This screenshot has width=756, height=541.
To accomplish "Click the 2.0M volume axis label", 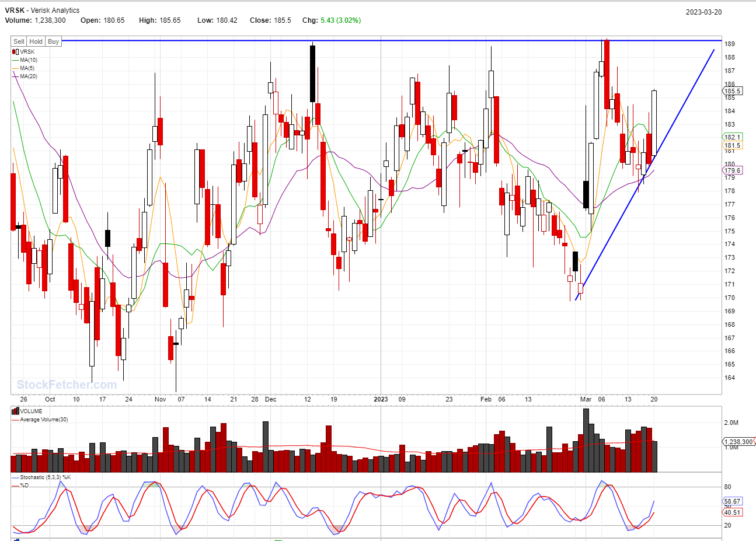I will 731,423.
